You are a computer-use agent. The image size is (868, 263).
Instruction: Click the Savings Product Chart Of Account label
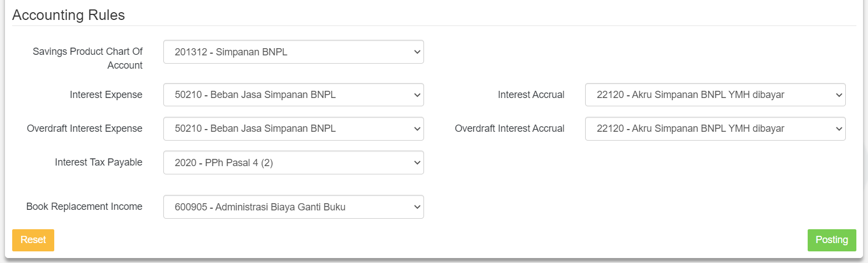click(x=87, y=58)
